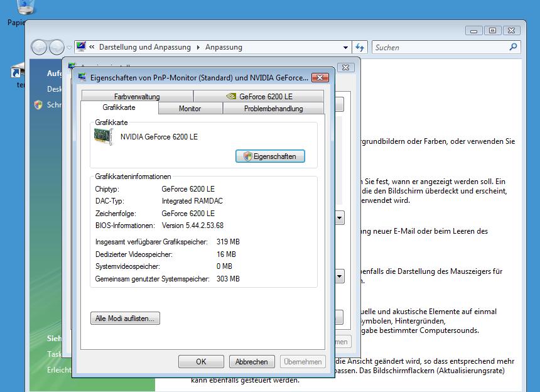Click the 0 MB Systemvideospeicher value
This screenshot has height=392, width=540.
click(x=224, y=266)
